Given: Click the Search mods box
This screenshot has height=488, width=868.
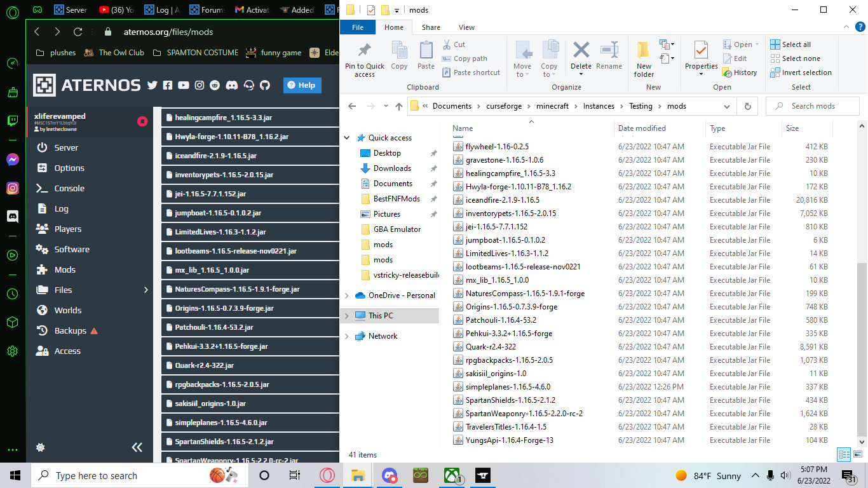Looking at the screenshot, I should [x=813, y=106].
